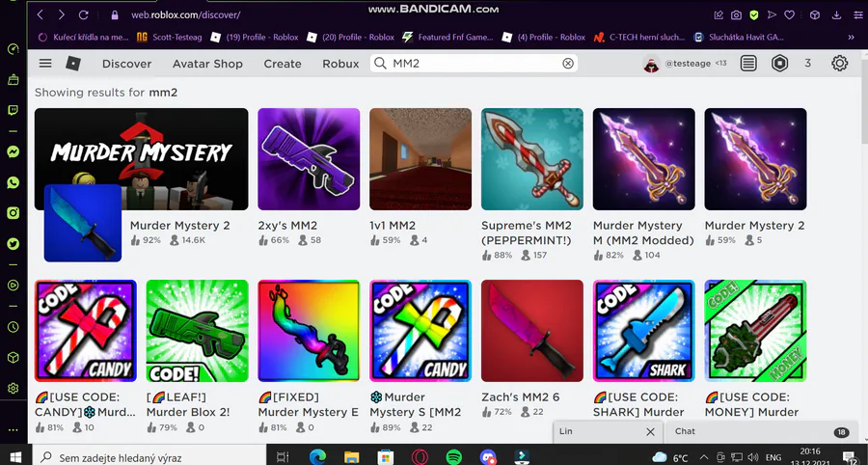868x465 pixels.
Task: Open the Murder Mystery 2 banner thumbnail
Action: click(141, 159)
